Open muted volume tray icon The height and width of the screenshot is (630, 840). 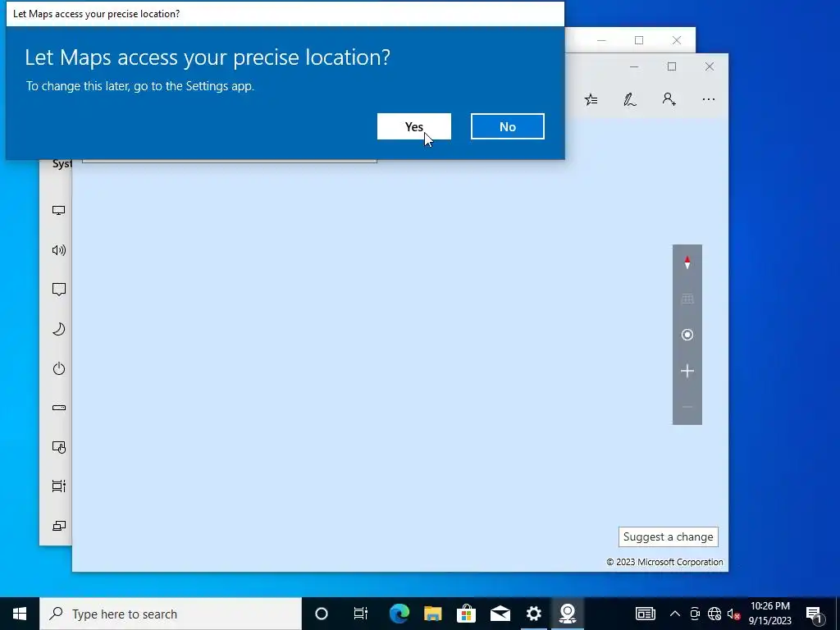click(x=734, y=614)
